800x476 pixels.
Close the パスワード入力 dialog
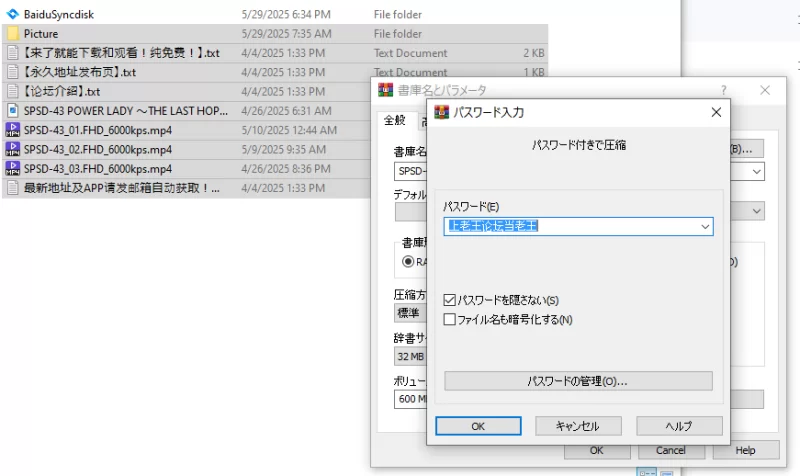[x=716, y=112]
